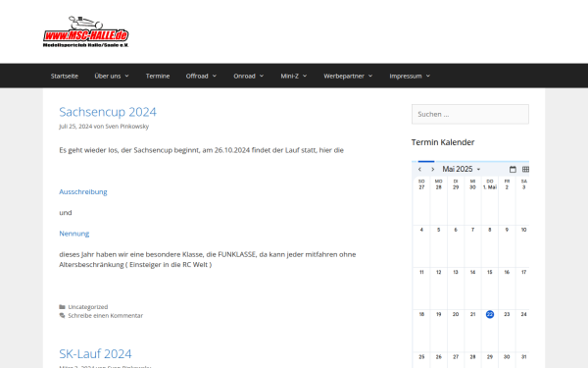Click the comments icon beside Schreibe einen Kommentar
This screenshot has height=368, width=588.
63,315
